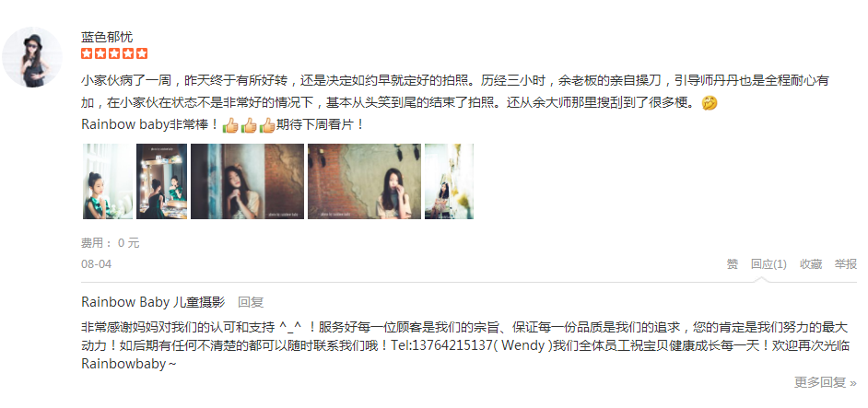Open reviewer's round avatar photo
The image size is (868, 408).
tap(32, 58)
